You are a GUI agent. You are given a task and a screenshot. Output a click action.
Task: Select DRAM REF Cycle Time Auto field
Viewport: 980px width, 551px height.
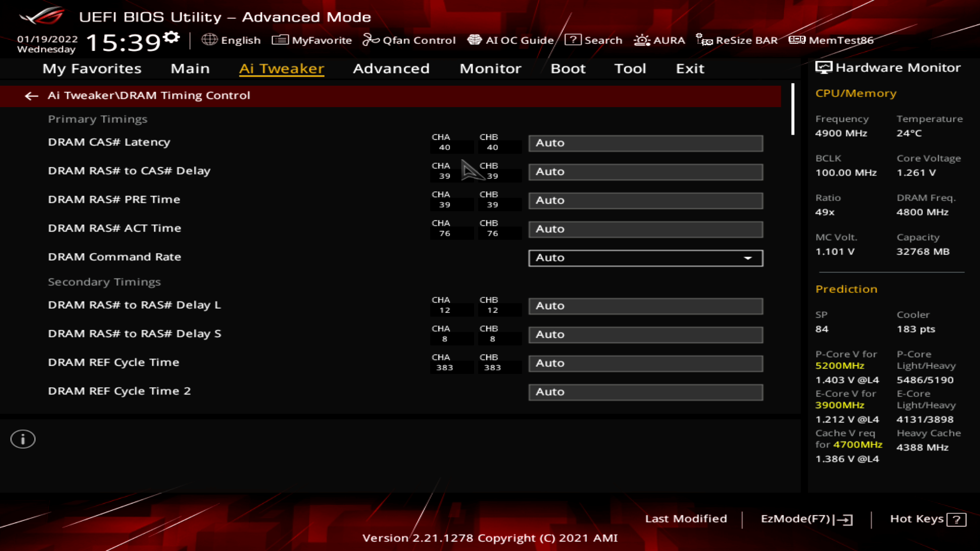tap(645, 363)
